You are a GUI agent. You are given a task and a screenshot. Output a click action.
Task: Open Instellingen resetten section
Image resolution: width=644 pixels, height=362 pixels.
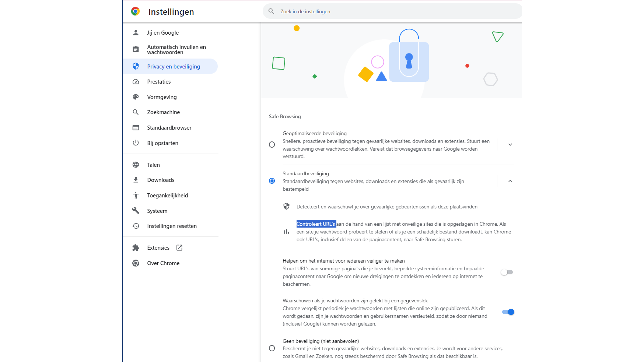[172, 226]
